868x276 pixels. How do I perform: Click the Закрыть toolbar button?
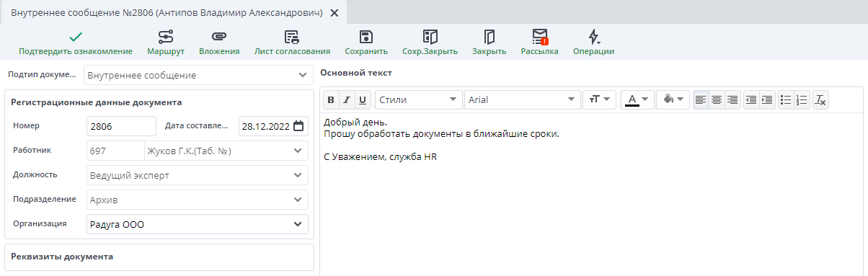pyautogui.click(x=490, y=43)
